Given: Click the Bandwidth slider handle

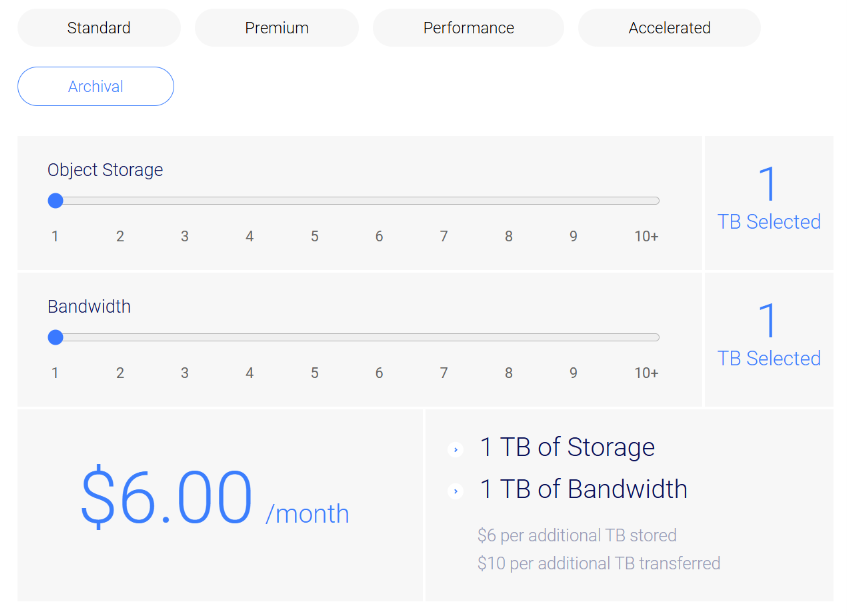Looking at the screenshot, I should (x=56, y=338).
